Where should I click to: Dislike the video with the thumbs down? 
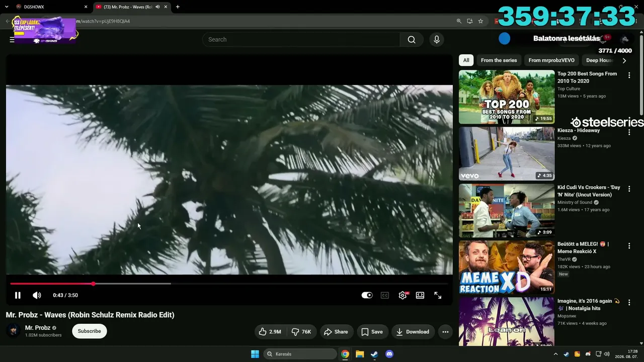(302, 332)
